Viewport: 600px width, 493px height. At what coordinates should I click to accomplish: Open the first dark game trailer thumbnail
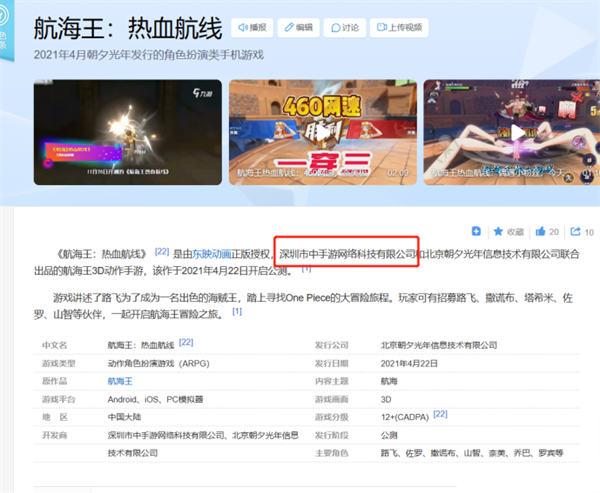pos(128,132)
